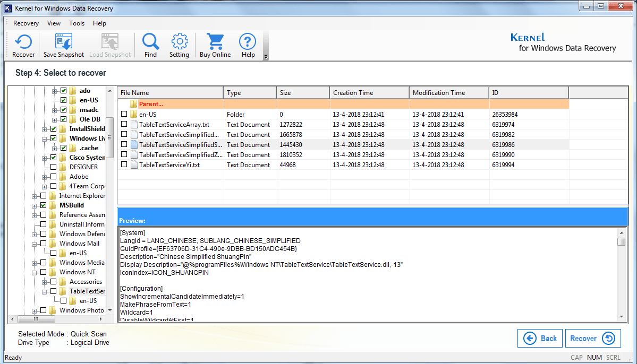637x364 pixels.
Task: Select the Uninstall Inform tree item
Action: click(82, 224)
